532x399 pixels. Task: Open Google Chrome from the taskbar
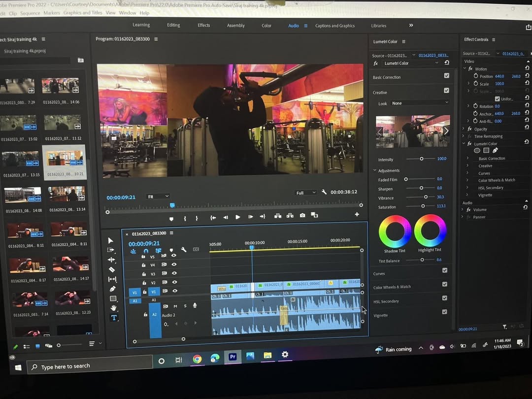197,359
